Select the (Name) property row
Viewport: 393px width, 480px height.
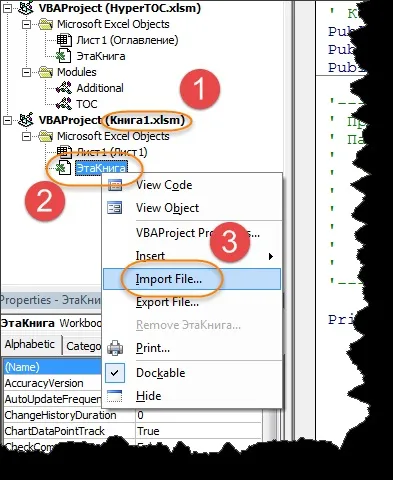[x=52, y=367]
